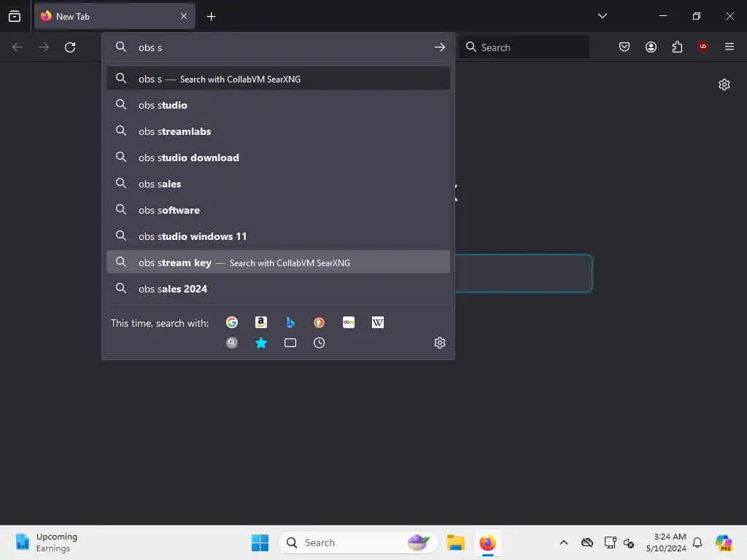Screen dimensions: 747x560
Task: Choose suggestion 'obs sales'
Action: [278, 183]
